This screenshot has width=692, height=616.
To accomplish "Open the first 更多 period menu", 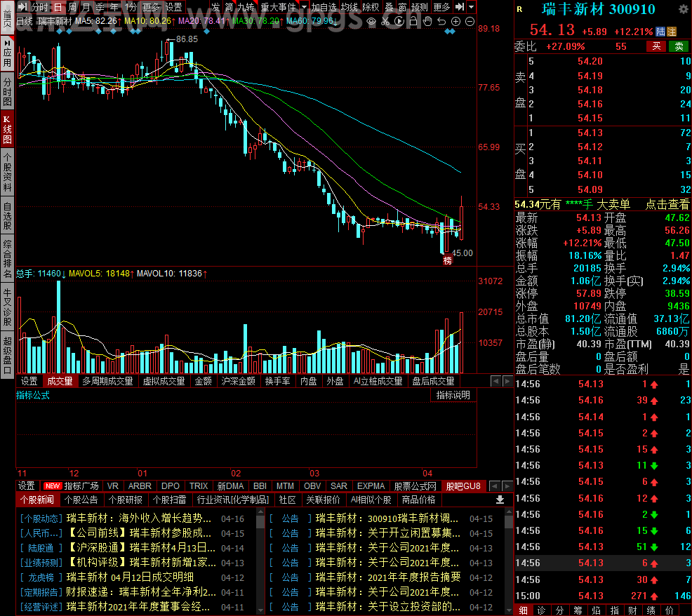I will [151, 7].
